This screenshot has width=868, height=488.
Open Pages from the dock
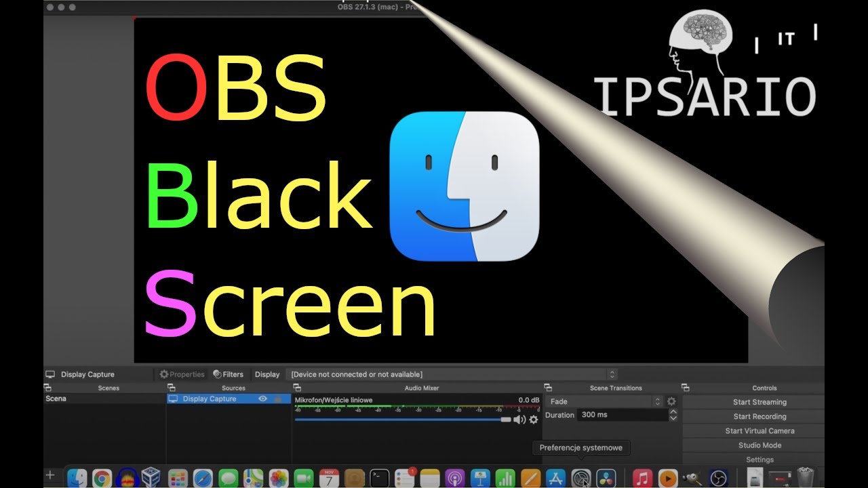[x=530, y=478]
